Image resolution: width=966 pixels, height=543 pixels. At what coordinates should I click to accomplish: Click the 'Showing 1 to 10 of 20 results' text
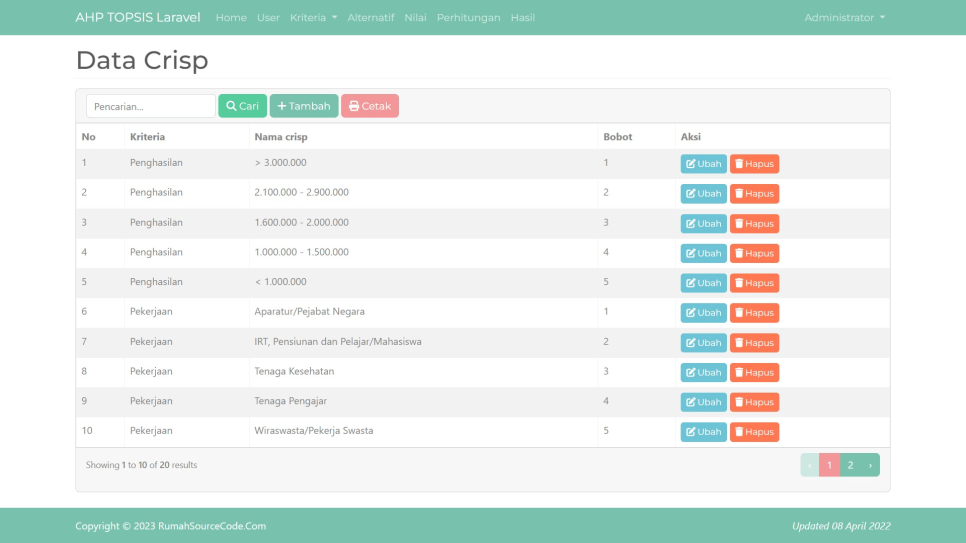click(x=141, y=465)
